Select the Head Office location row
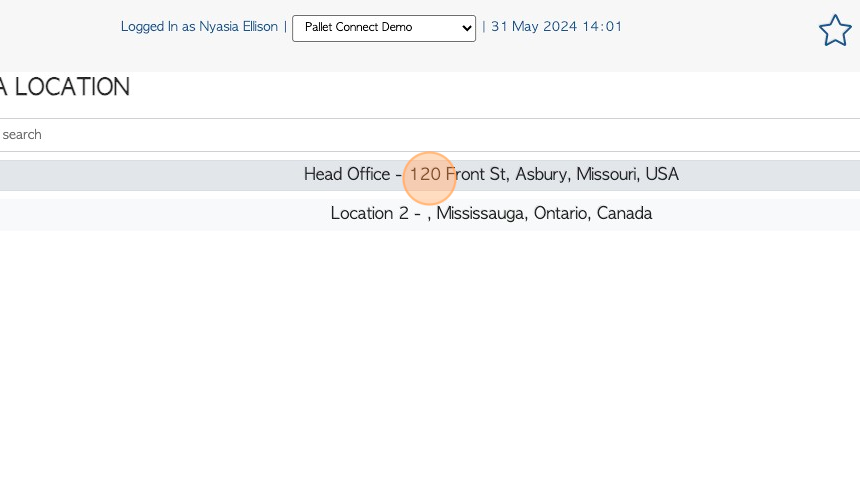The width and height of the screenshot is (860, 480). pyautogui.click(x=430, y=175)
